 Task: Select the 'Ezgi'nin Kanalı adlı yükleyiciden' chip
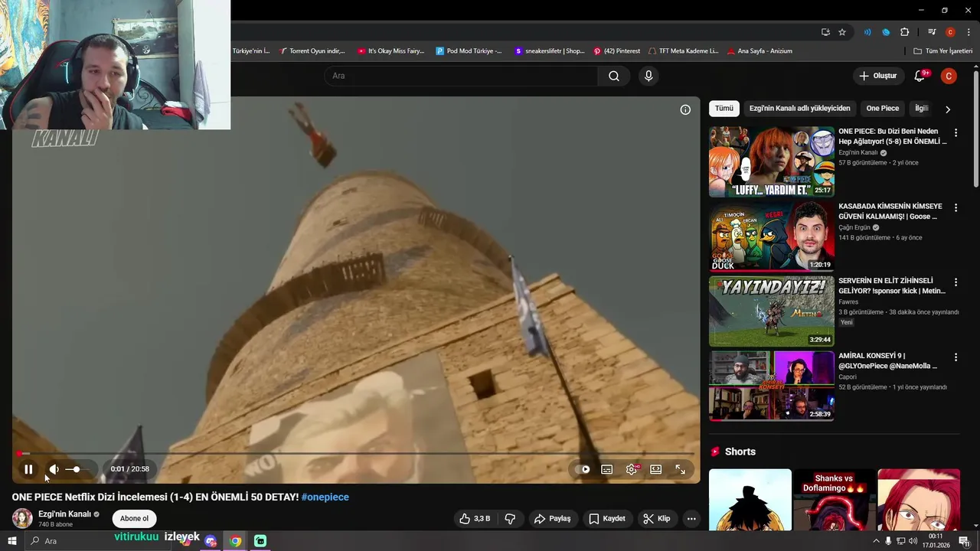pyautogui.click(x=799, y=109)
